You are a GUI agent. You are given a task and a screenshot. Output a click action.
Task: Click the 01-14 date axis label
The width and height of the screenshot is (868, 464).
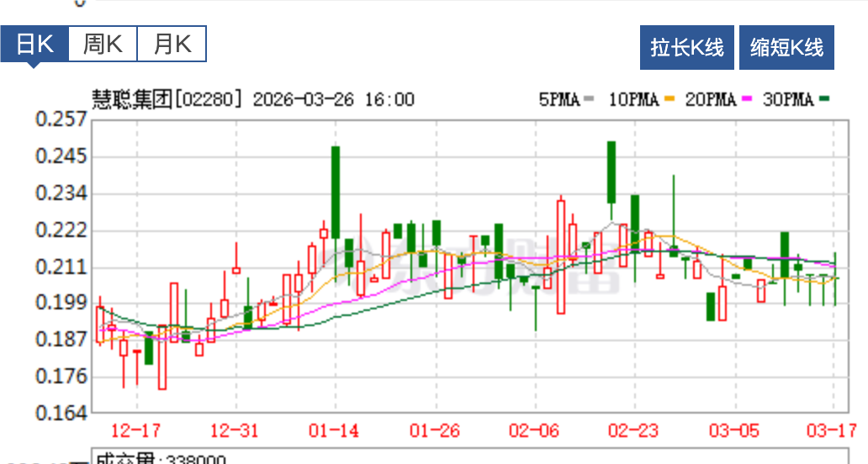(334, 430)
